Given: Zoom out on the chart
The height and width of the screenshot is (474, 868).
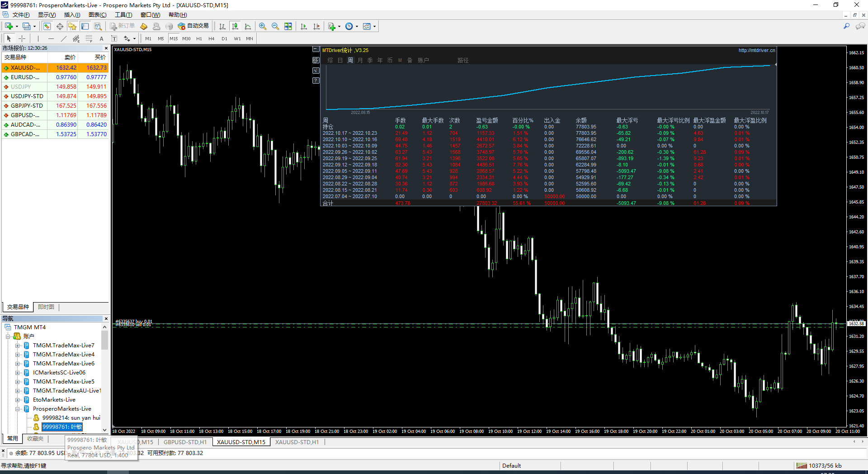Looking at the screenshot, I should (x=275, y=26).
